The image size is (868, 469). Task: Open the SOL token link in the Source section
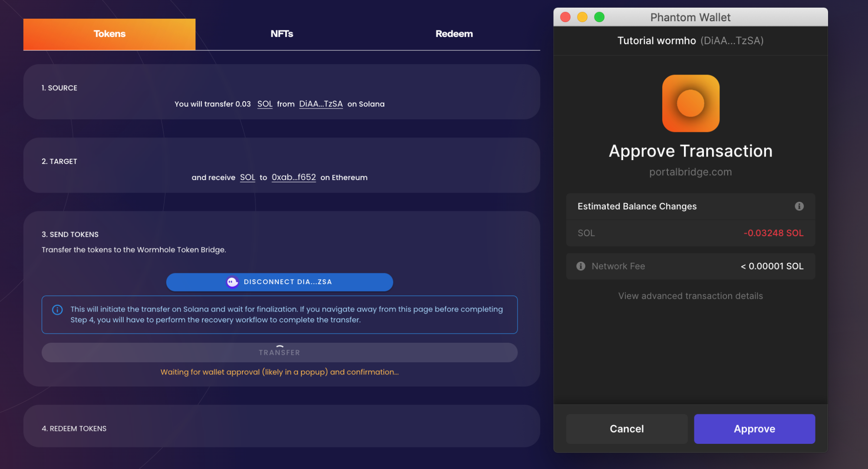pyautogui.click(x=265, y=104)
